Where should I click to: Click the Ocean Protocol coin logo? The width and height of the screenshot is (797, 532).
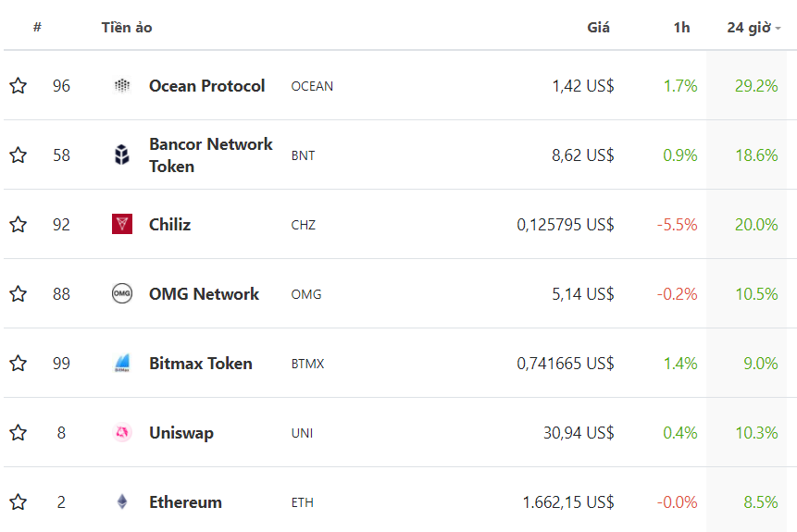[x=122, y=85]
